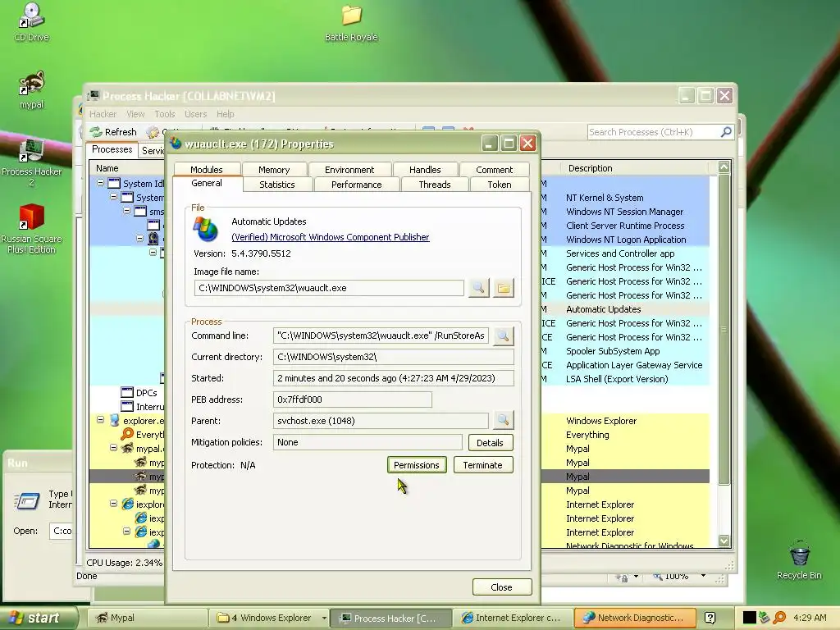840x630 pixels.
Task: Open the Hacker menu
Action: [103, 114]
